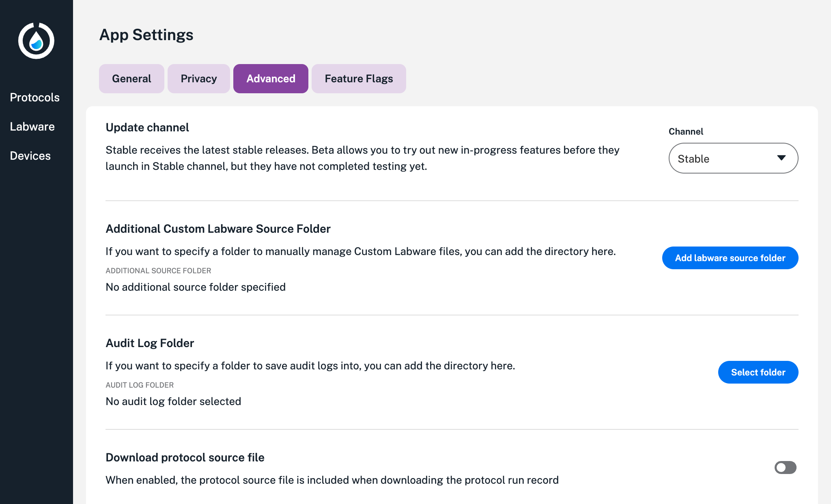Click the App Settings page title

click(x=146, y=35)
